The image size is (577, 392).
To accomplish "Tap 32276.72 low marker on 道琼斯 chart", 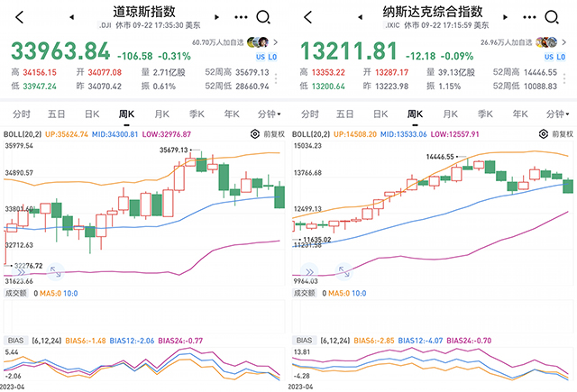I will click(x=29, y=266).
